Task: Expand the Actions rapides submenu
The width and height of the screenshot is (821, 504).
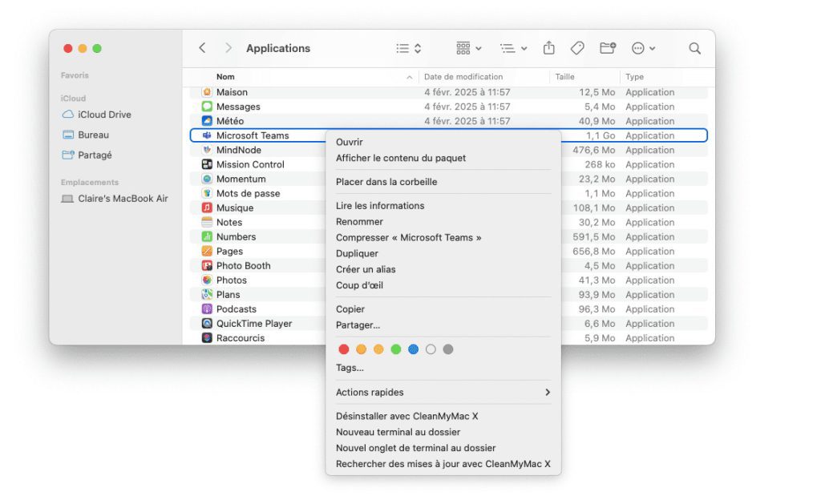Action: (441, 392)
